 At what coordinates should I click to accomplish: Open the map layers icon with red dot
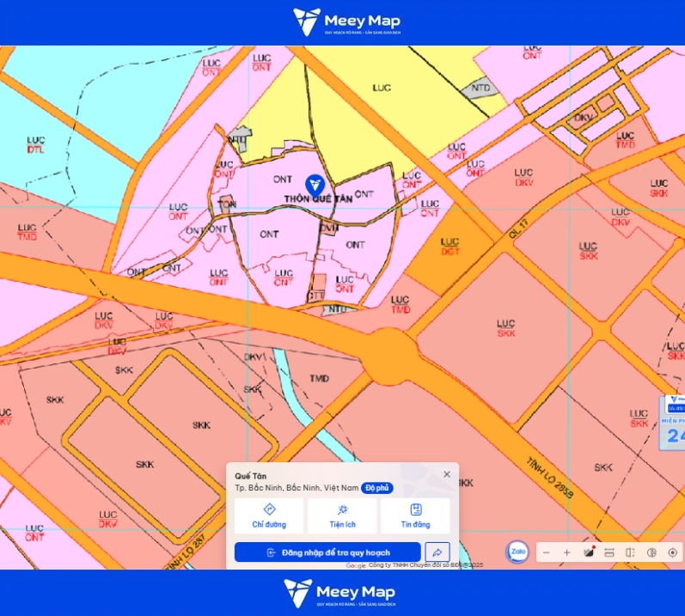click(x=589, y=552)
